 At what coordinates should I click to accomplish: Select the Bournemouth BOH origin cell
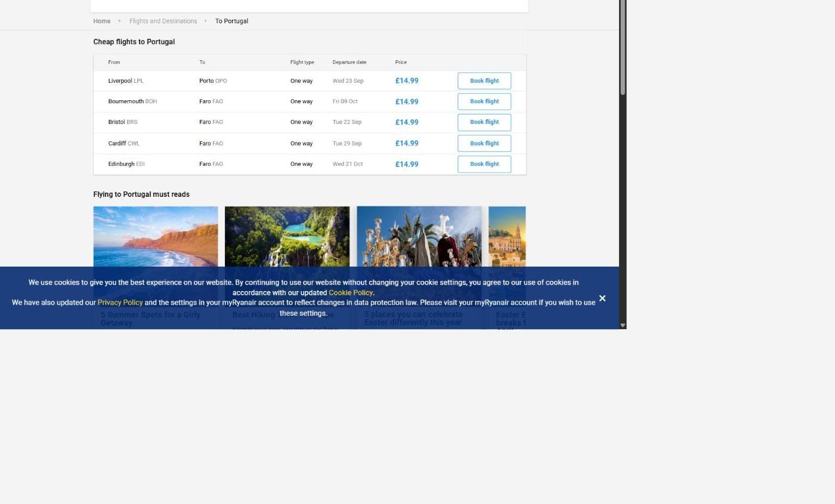click(x=132, y=101)
